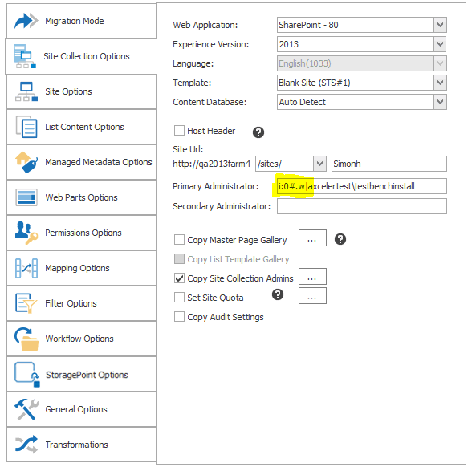Switch to the Web Parts Options tab
476x471 pixels.
point(81,197)
